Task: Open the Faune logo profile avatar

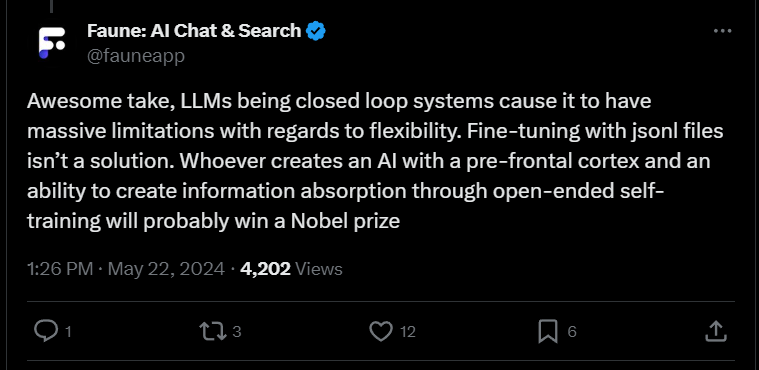Action: [x=51, y=43]
